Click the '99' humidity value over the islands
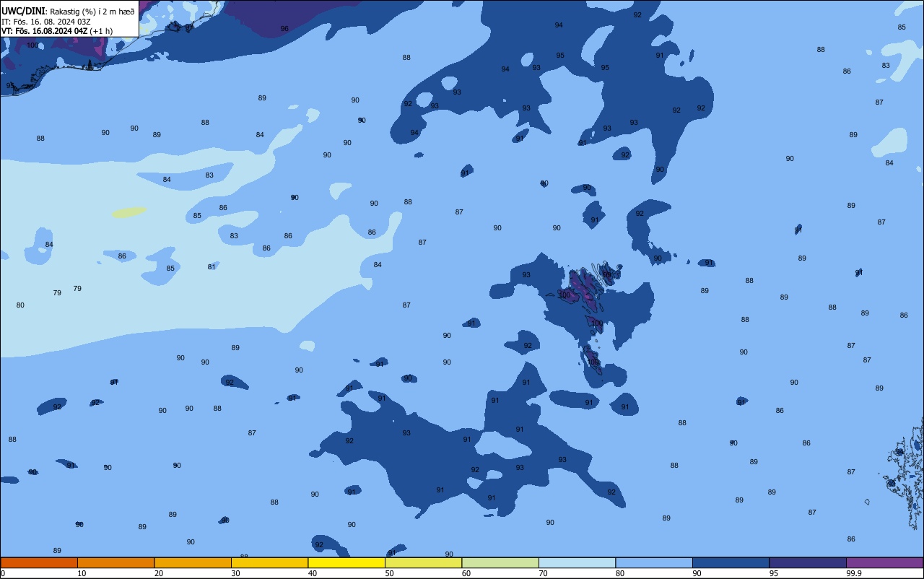This screenshot has height=579, width=924. coord(607,274)
